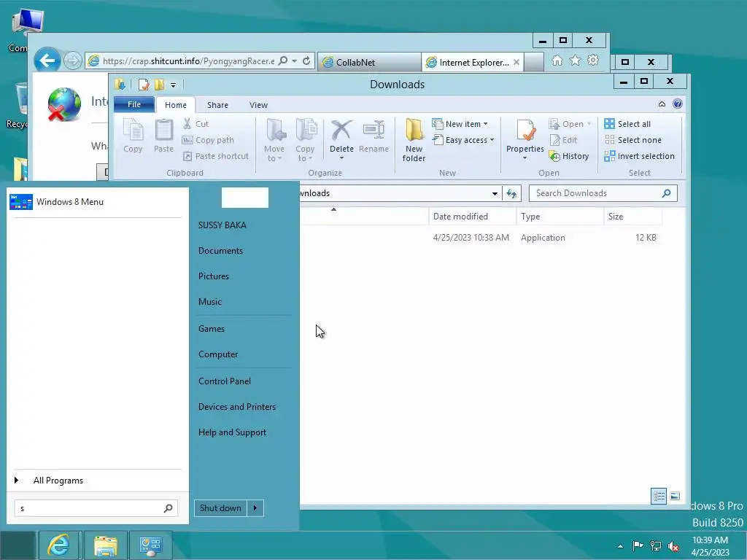Image resolution: width=747 pixels, height=560 pixels.
Task: Open Properties in the ribbon
Action: 525,141
